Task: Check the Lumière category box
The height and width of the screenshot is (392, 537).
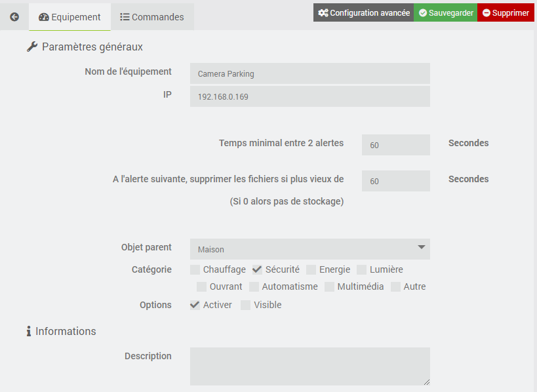Action: point(362,269)
